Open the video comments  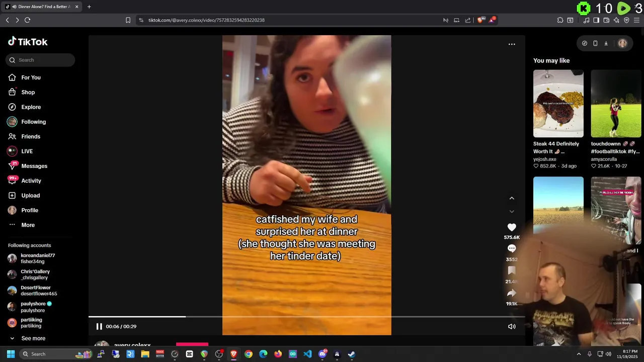click(x=512, y=248)
